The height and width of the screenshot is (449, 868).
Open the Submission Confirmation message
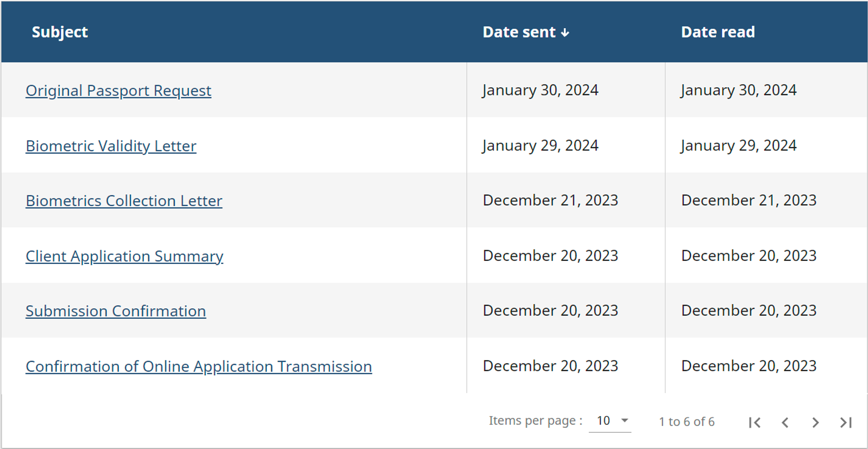116,311
